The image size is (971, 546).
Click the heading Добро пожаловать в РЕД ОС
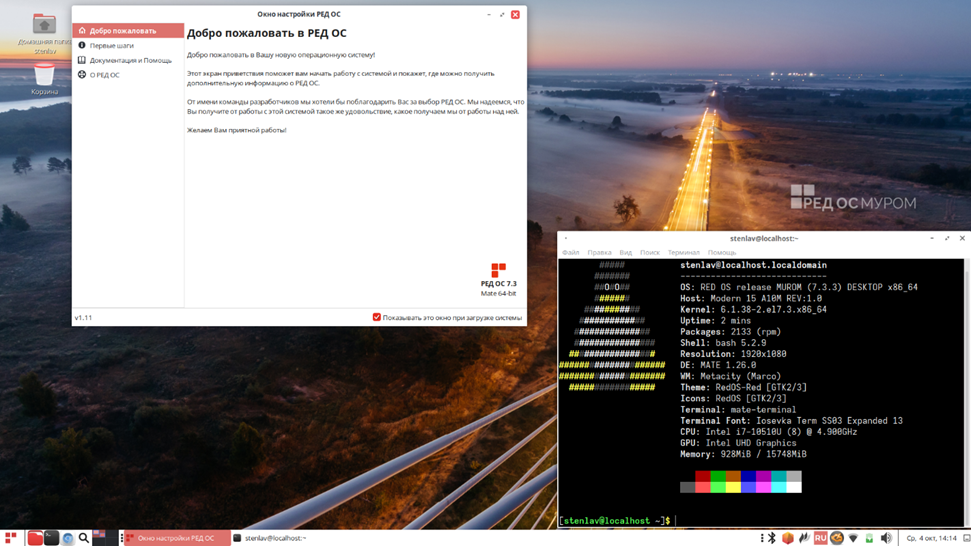tap(267, 33)
